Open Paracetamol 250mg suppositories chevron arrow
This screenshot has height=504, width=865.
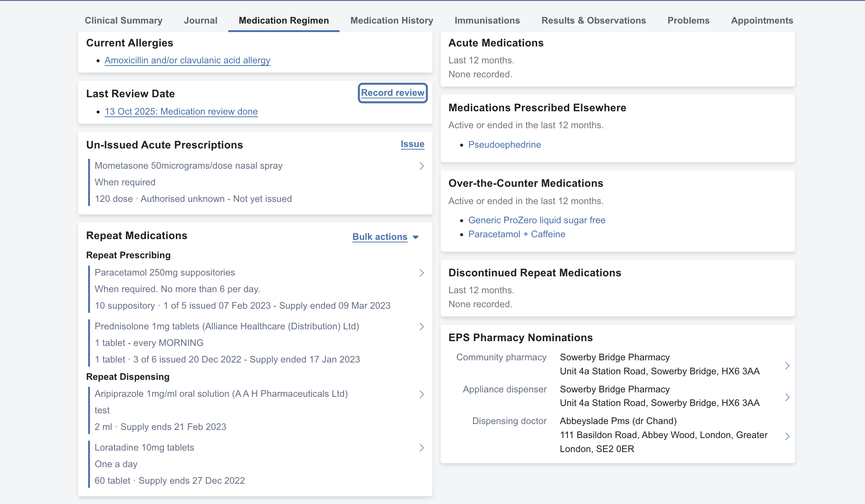(x=421, y=273)
